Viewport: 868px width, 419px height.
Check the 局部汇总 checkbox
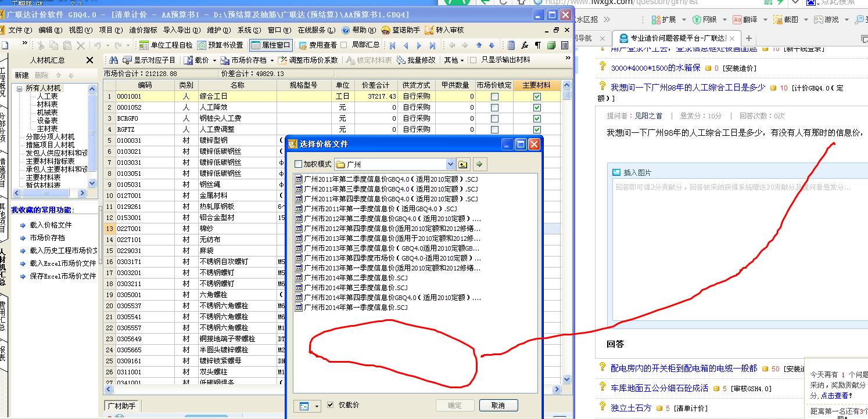344,45
